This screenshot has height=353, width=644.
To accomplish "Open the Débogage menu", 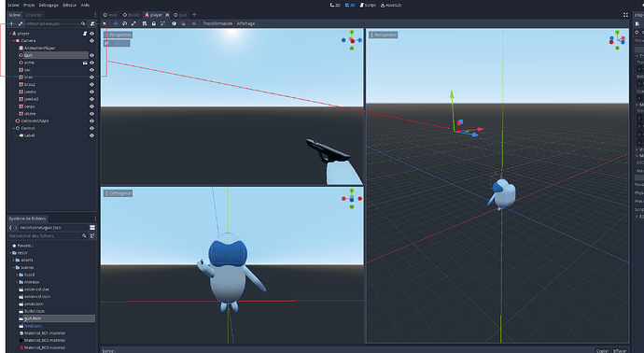I will click(x=49, y=5).
